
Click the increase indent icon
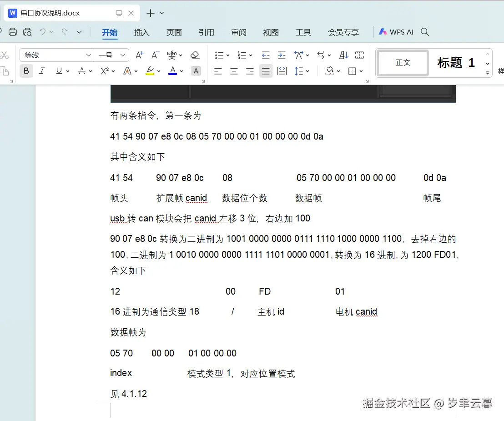point(282,55)
